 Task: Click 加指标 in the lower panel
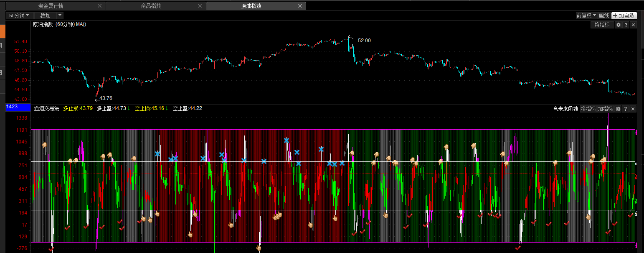(605, 109)
